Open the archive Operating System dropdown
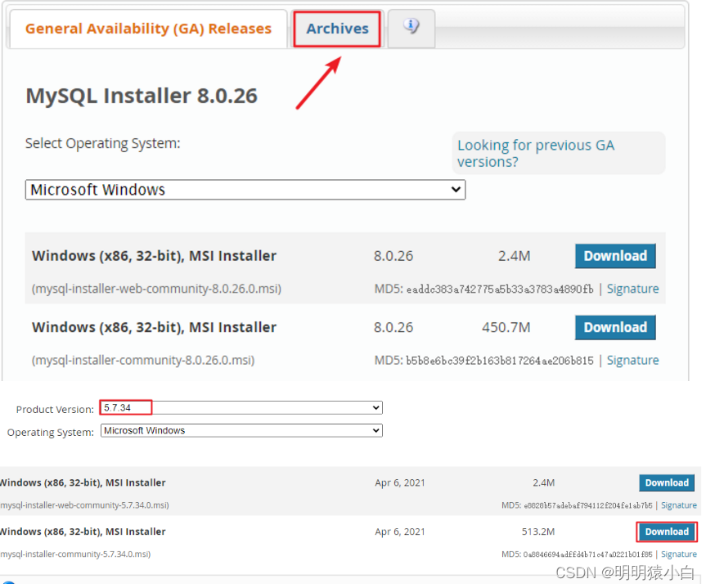The width and height of the screenshot is (706, 588). (x=241, y=431)
